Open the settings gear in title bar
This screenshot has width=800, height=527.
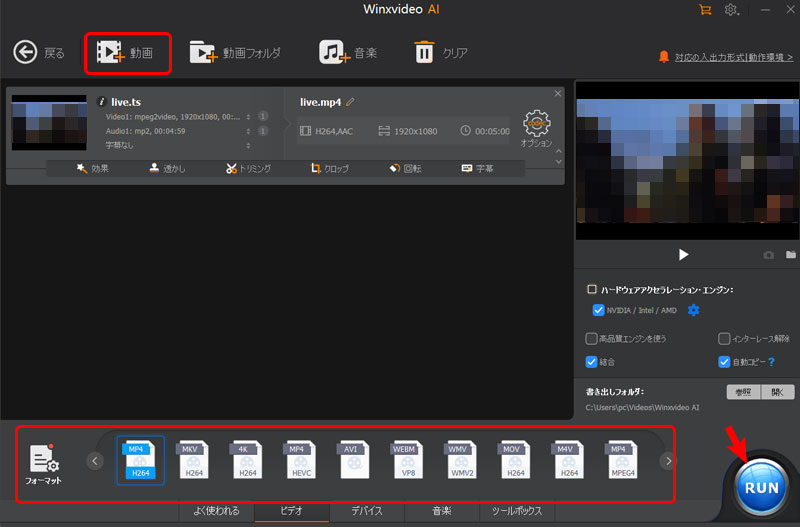[731, 10]
